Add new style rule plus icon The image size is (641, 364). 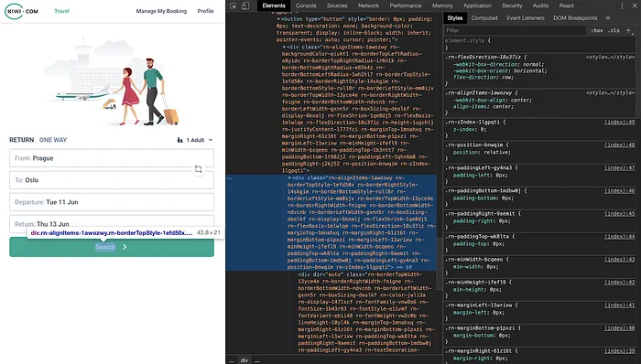click(628, 30)
